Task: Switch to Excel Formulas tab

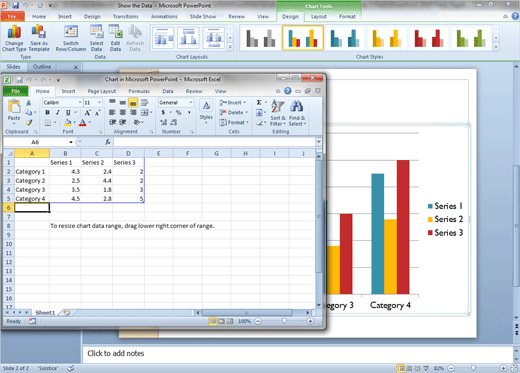Action: [139, 91]
